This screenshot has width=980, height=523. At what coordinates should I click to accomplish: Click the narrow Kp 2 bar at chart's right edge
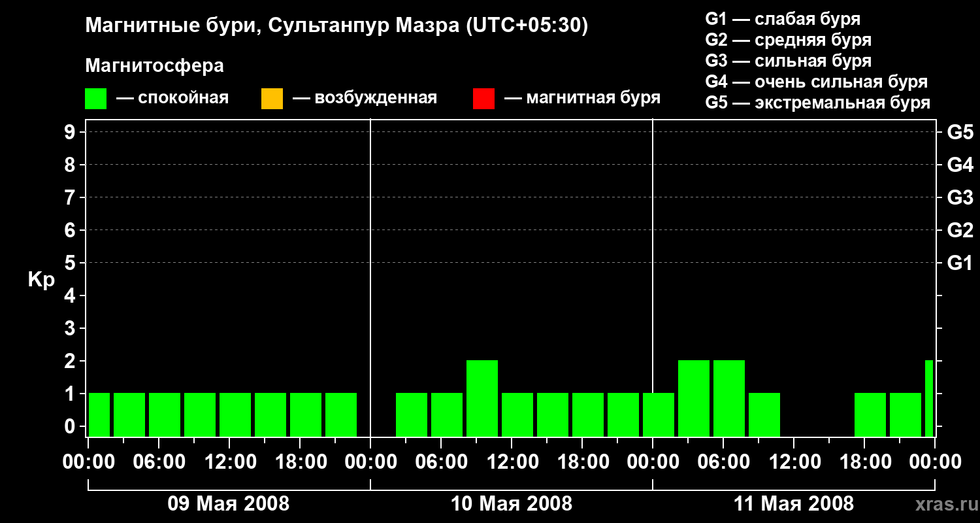(929, 397)
